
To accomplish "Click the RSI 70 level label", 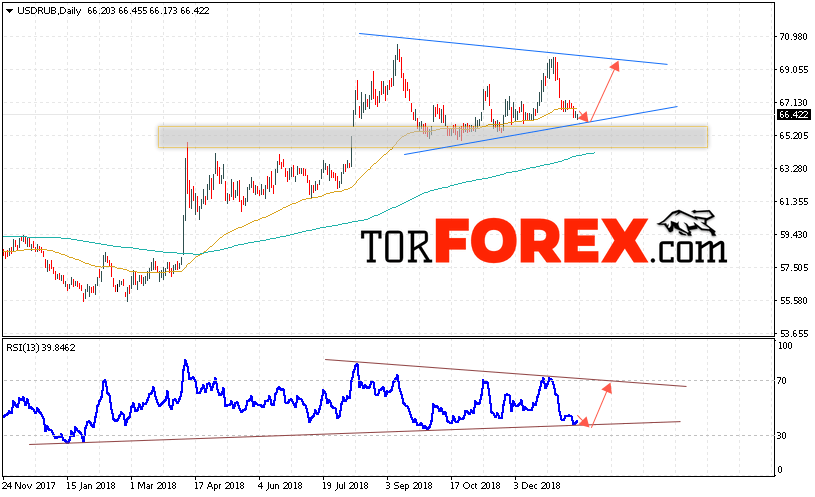I will point(782,381).
